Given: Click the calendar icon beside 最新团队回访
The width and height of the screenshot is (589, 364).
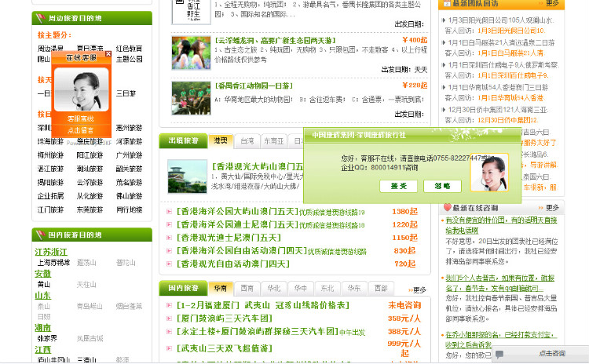Looking at the screenshot, I should coord(447,3).
